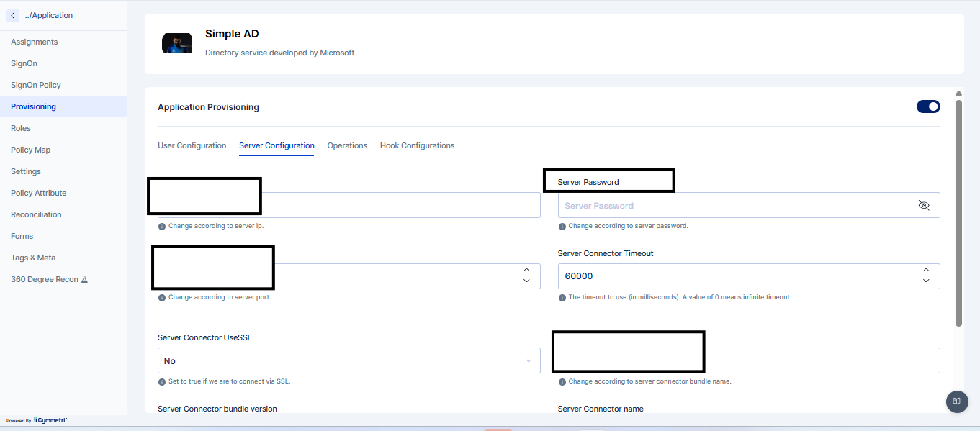Open the Policy Attribute section
This screenshot has width=980, height=431.
pyautogui.click(x=38, y=193)
